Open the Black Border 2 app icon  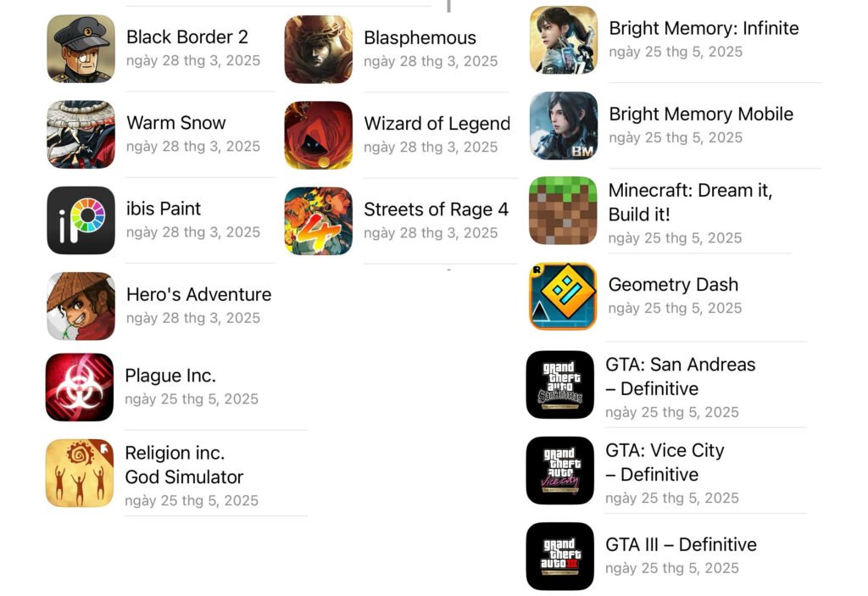(81, 48)
